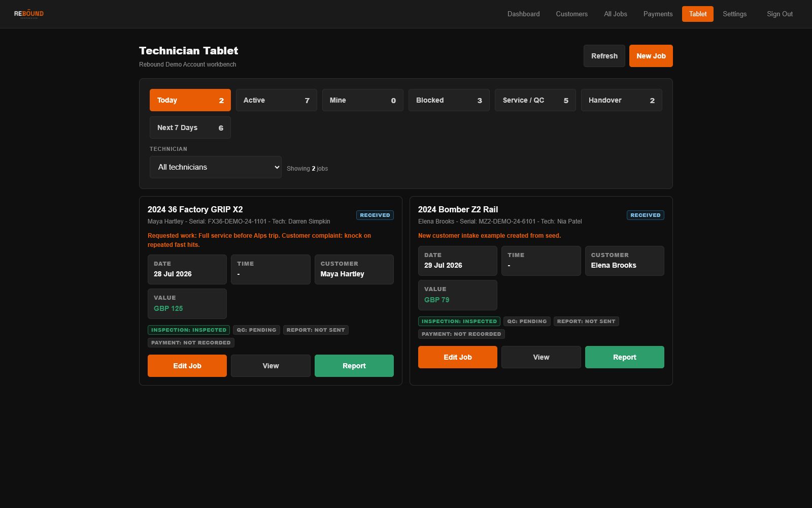Select the Tablet navigation item
Image resolution: width=812 pixels, height=508 pixels.
coord(697,14)
